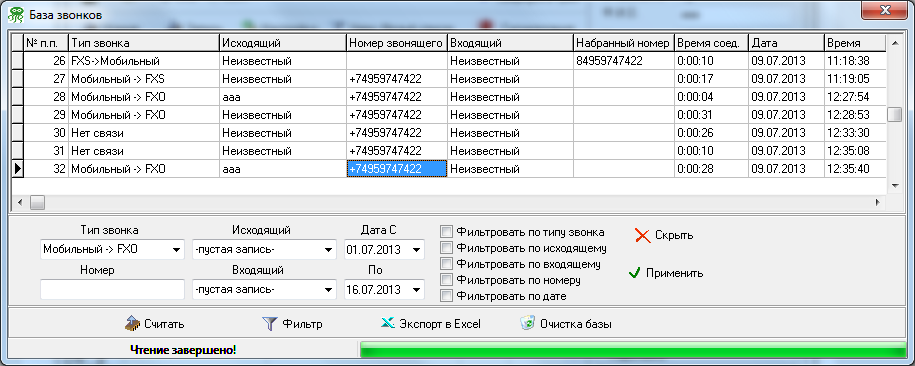Click the Время соед. column header

point(711,43)
